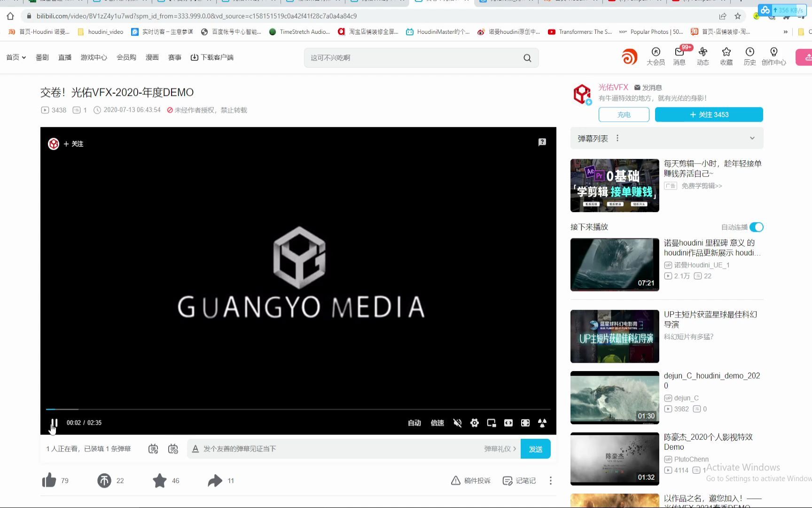Click 稿件投诉 report button
The image size is (812, 508).
(471, 480)
